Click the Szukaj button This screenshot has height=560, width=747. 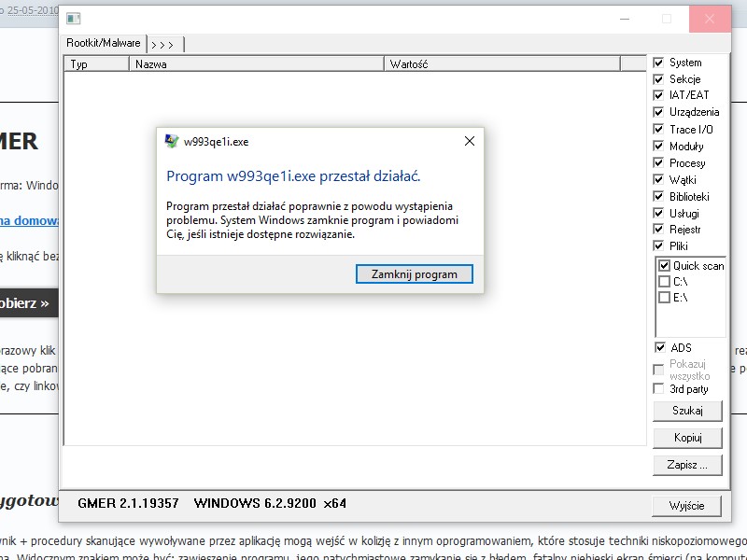(687, 411)
